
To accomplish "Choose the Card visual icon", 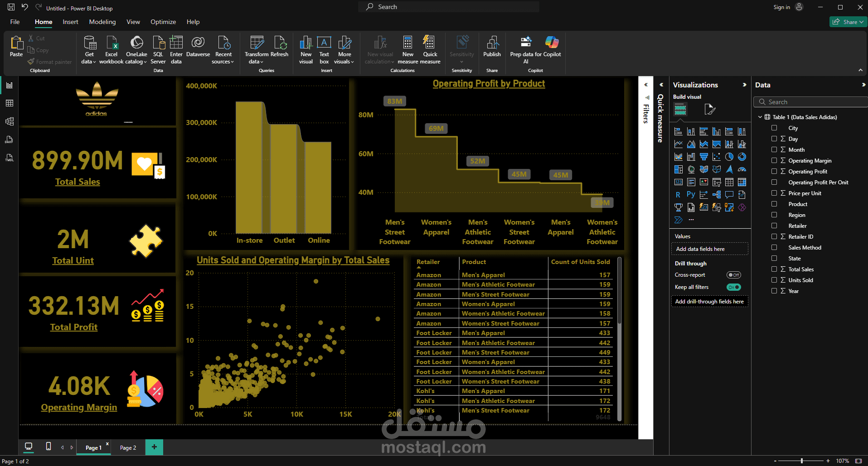I will click(x=678, y=183).
